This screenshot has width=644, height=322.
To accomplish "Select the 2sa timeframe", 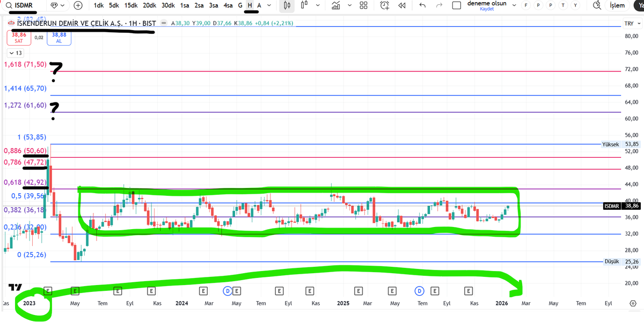I will click(x=199, y=5).
